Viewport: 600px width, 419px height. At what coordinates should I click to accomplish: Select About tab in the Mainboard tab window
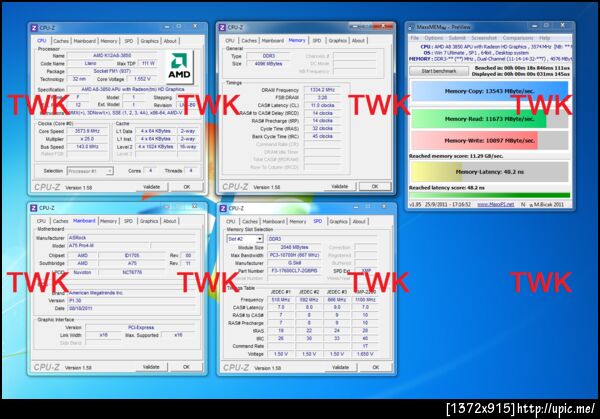coord(170,221)
